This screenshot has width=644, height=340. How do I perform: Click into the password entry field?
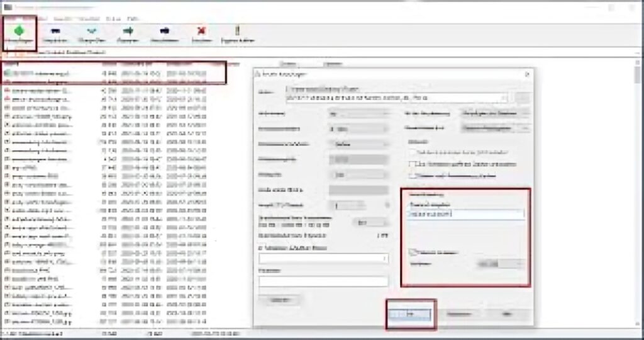[466, 214]
